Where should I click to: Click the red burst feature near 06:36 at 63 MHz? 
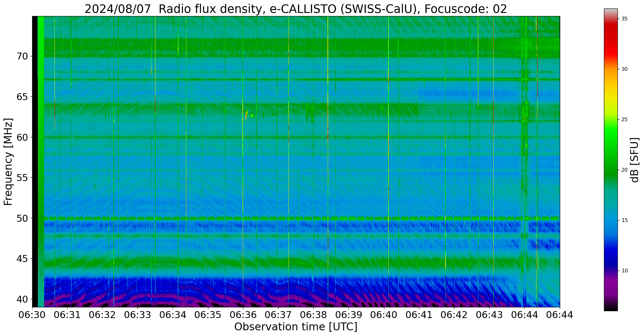point(246,115)
